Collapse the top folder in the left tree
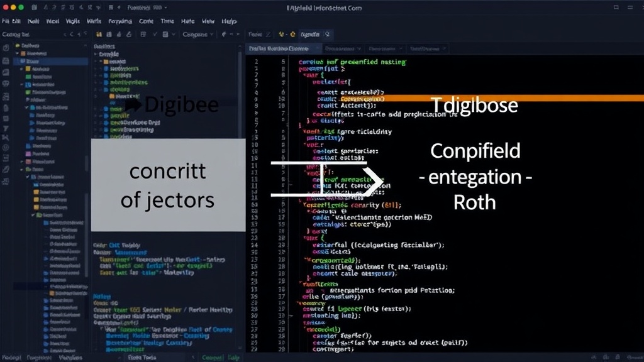The width and height of the screenshot is (644, 362). click(17, 53)
